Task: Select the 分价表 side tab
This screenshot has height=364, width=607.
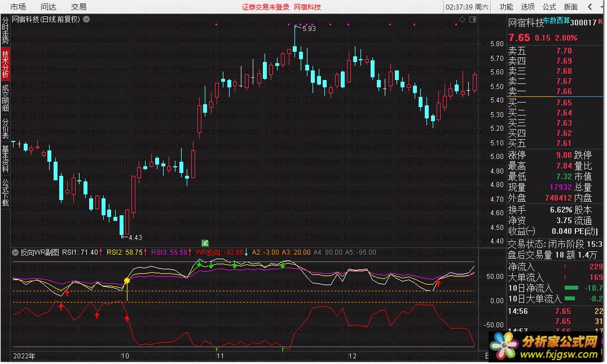Action: tap(6, 128)
